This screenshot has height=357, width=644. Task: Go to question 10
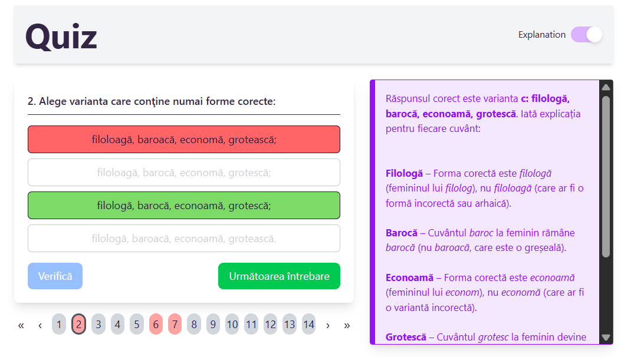(x=232, y=325)
